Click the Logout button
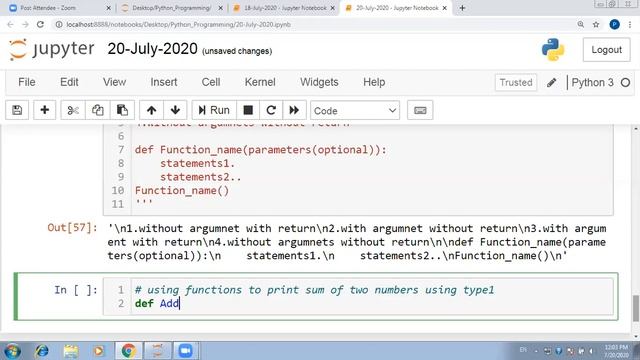The image size is (640, 360). (x=607, y=50)
